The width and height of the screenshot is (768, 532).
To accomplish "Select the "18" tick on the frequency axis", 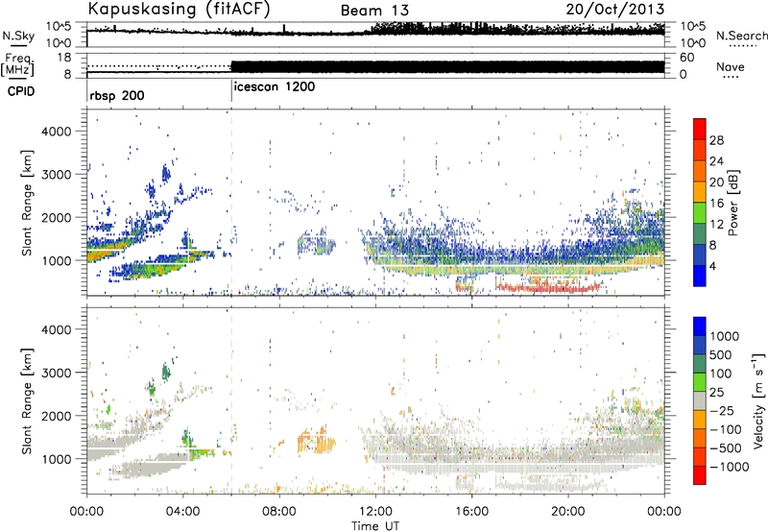I will click(64, 58).
